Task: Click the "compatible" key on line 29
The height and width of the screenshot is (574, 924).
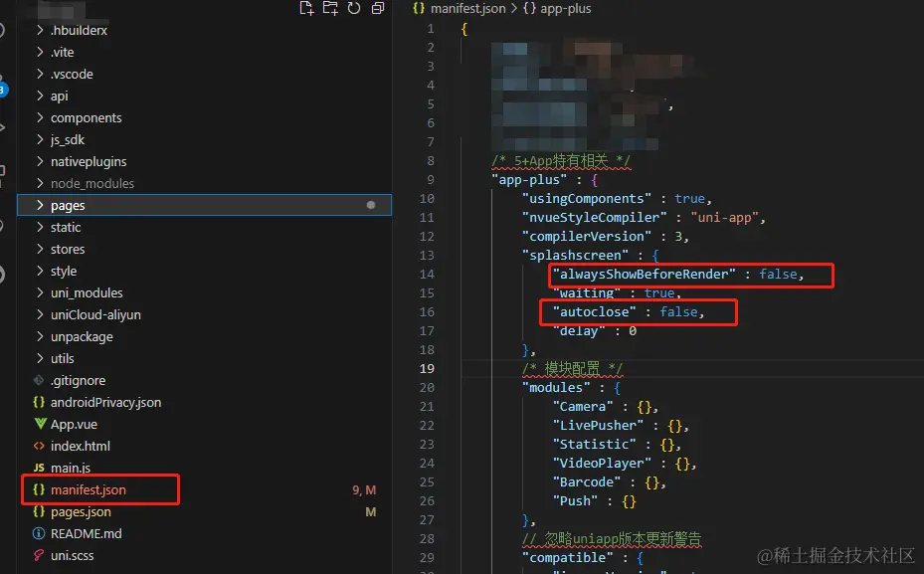Action: (568, 557)
